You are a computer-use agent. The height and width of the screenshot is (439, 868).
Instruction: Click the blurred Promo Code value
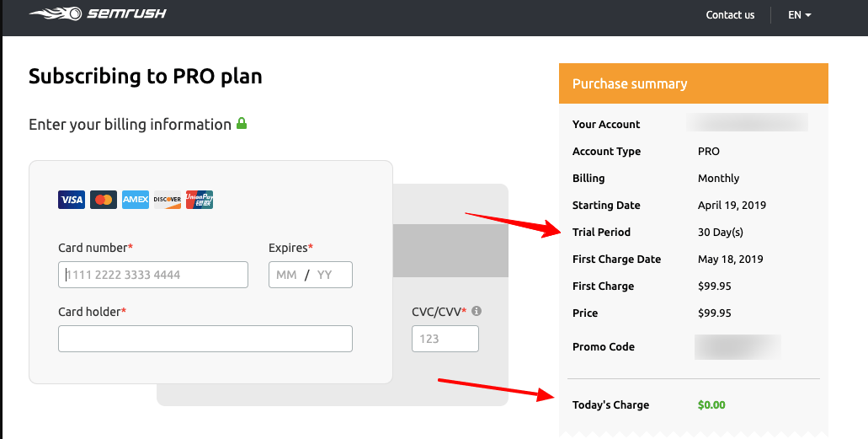(x=738, y=347)
